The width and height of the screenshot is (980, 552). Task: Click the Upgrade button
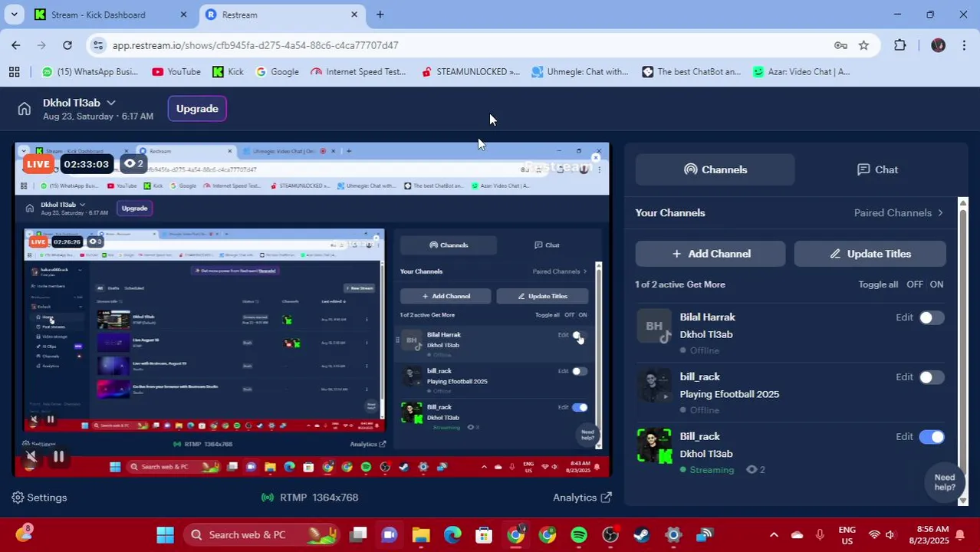(197, 109)
